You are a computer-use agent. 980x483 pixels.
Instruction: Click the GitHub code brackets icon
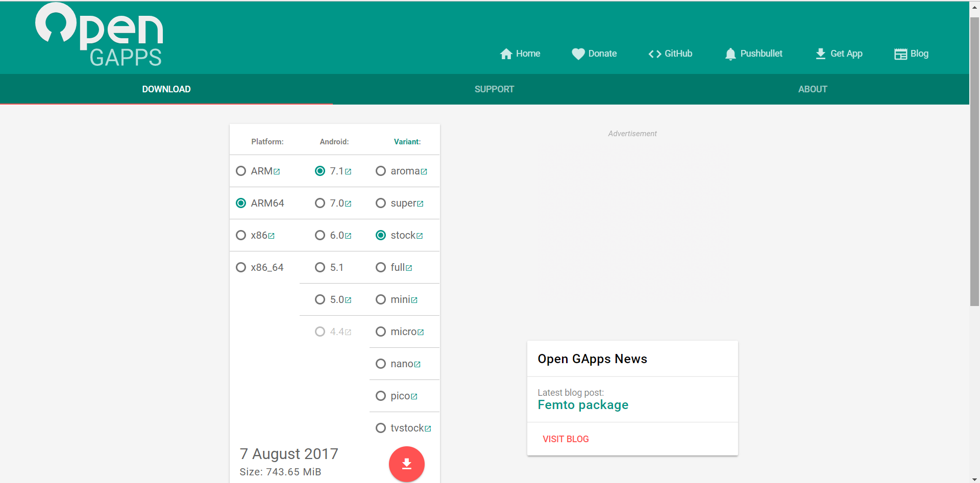coord(654,54)
